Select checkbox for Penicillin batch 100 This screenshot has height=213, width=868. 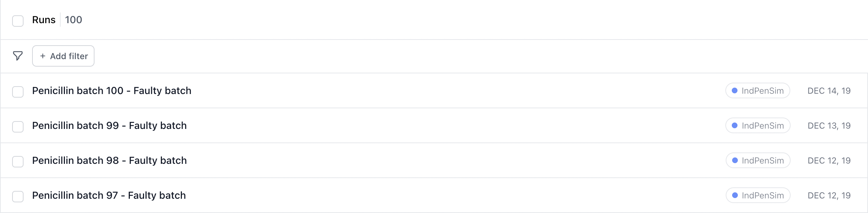[18, 92]
